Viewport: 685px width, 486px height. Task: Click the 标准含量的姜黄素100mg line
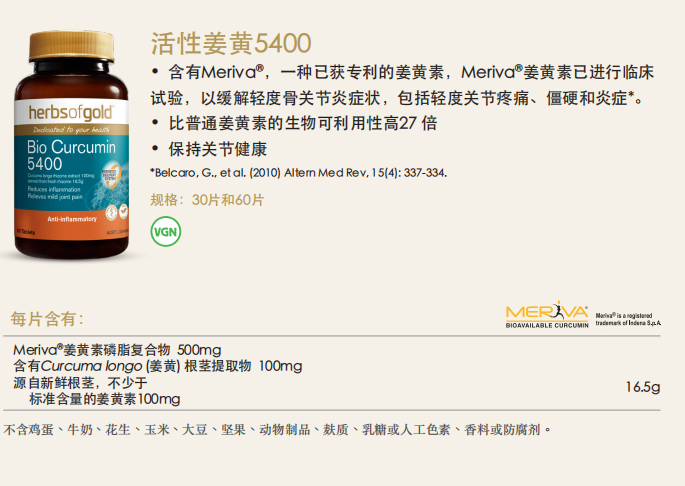[105, 399]
